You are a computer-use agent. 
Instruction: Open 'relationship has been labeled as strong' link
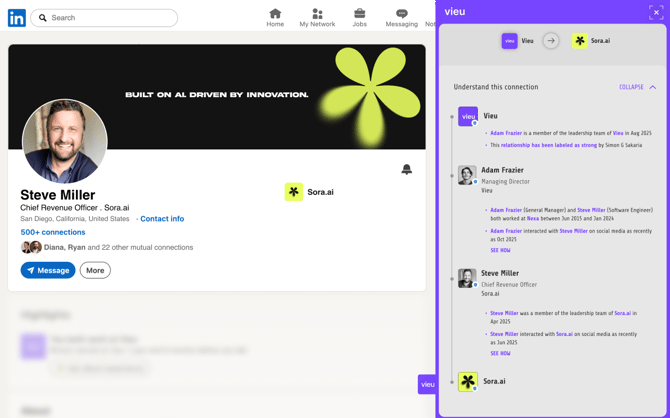point(549,145)
